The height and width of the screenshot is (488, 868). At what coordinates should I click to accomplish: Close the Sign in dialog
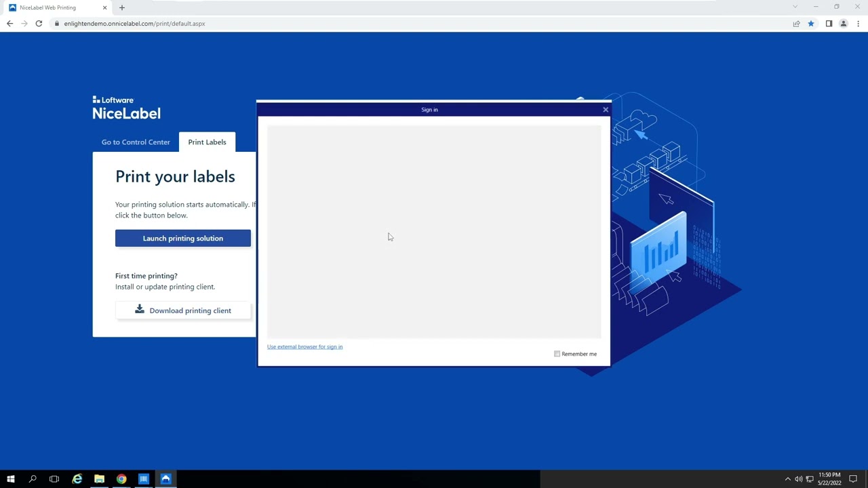(x=606, y=110)
